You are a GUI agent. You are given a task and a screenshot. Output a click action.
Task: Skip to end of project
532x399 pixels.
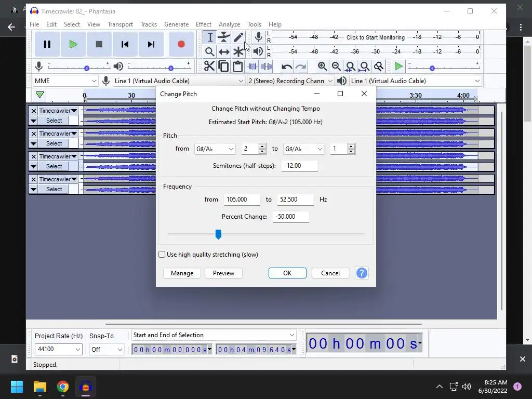151,44
